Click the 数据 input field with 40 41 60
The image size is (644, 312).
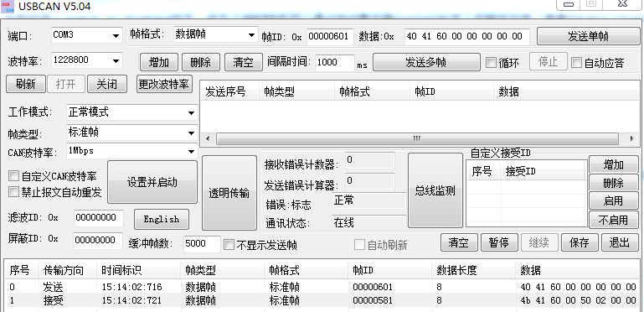tap(467, 37)
